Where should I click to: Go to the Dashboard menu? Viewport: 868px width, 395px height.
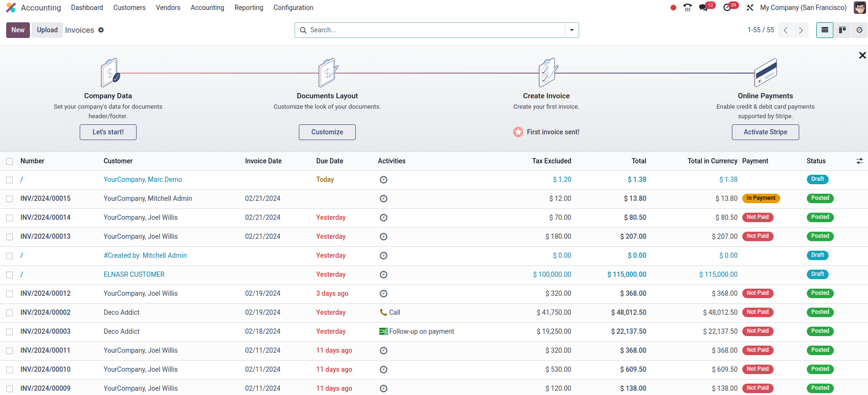tap(87, 8)
